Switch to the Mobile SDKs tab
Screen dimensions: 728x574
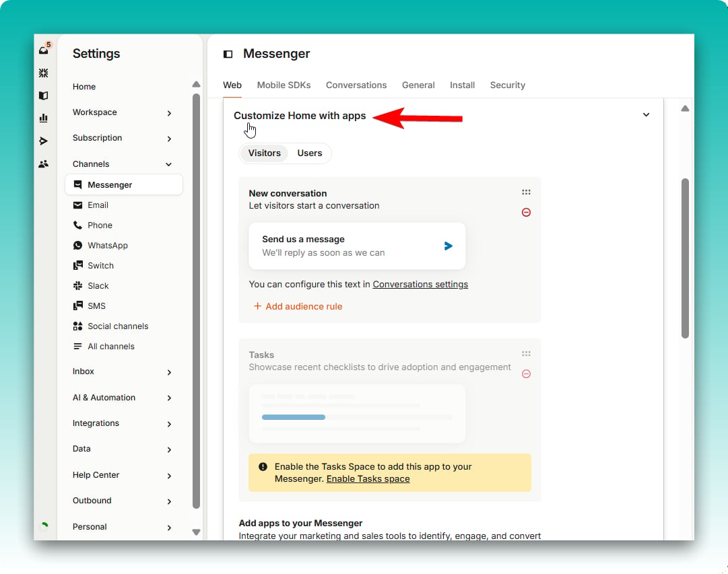click(284, 85)
